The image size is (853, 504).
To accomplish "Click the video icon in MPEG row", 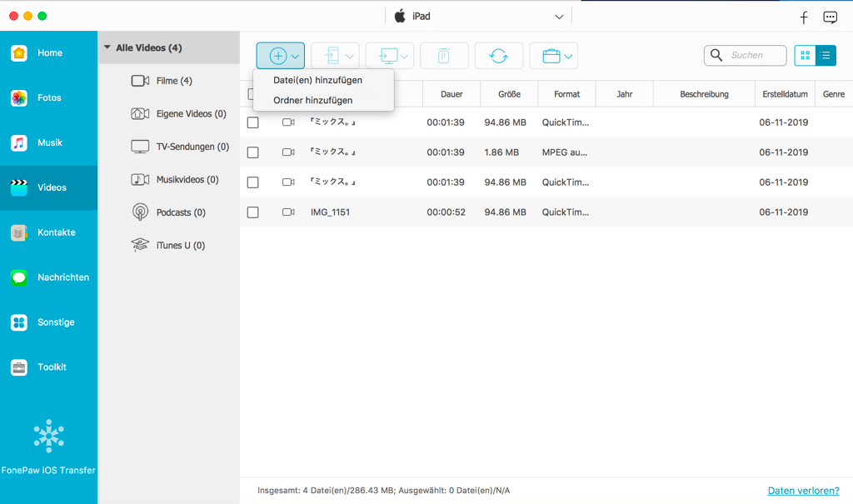I will [x=288, y=152].
